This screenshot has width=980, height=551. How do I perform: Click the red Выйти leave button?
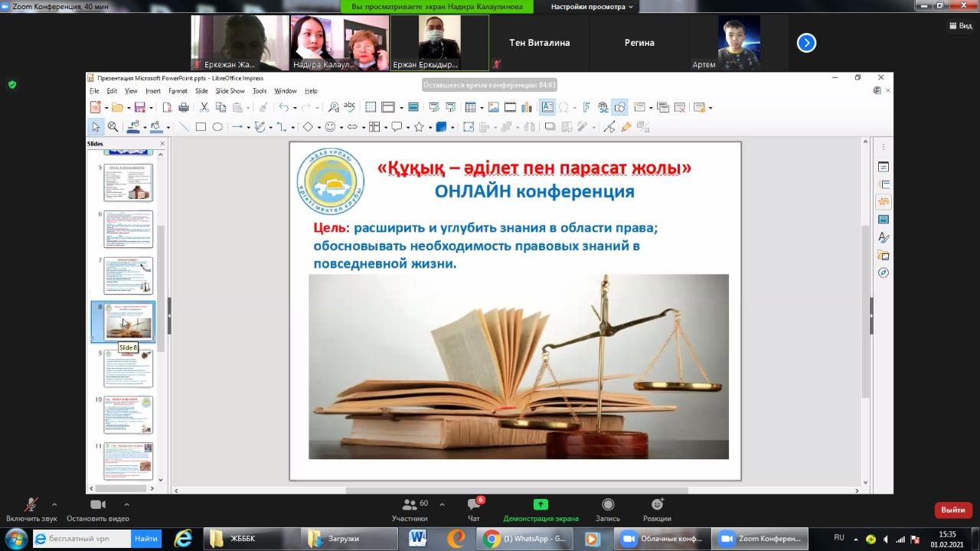[x=952, y=510]
